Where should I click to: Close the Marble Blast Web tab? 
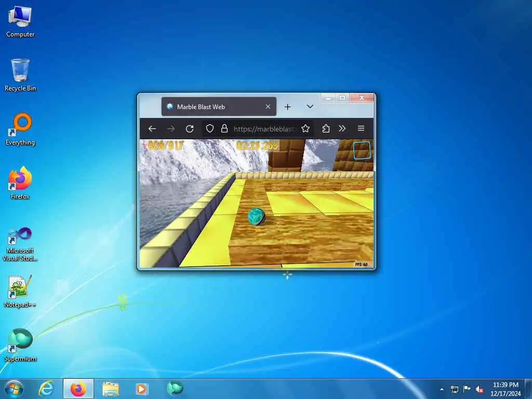click(268, 107)
